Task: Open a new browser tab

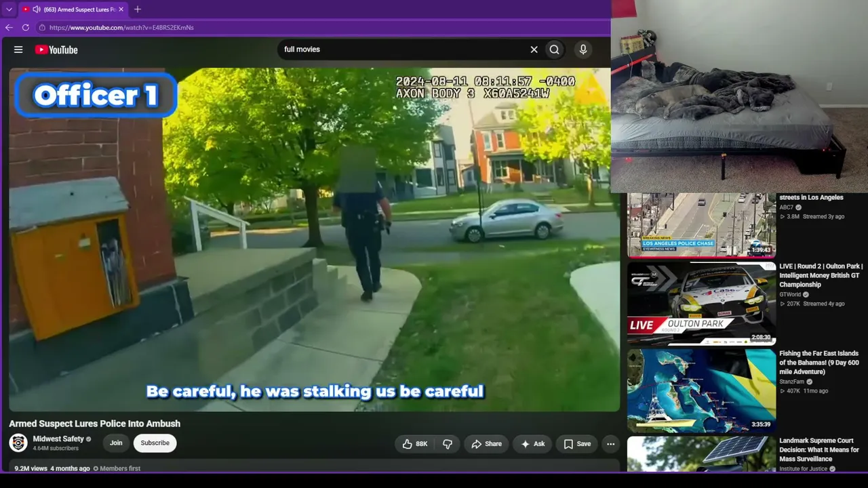Action: 138,9
